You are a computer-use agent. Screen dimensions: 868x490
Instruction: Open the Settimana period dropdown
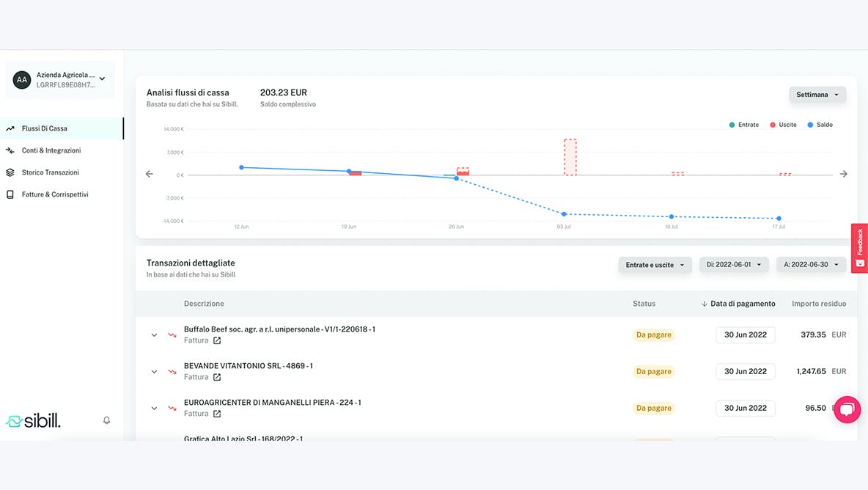tap(817, 95)
